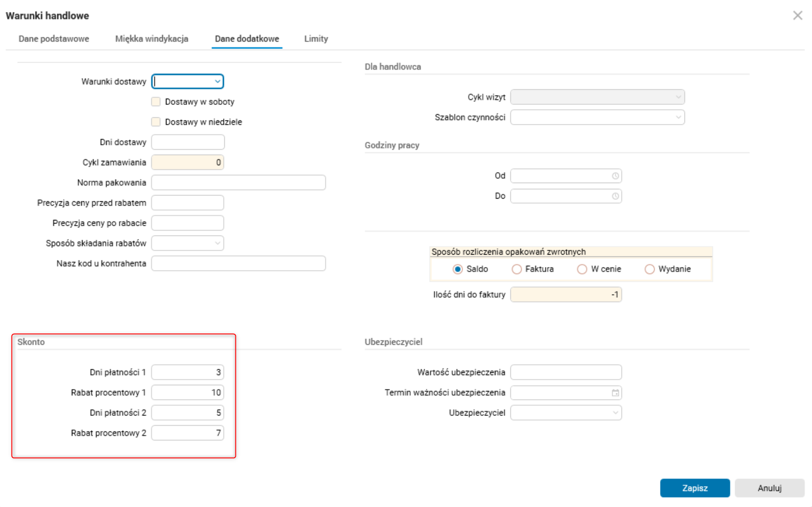812x507 pixels.
Task: Click the clock icon in Od field
Action: [615, 176]
